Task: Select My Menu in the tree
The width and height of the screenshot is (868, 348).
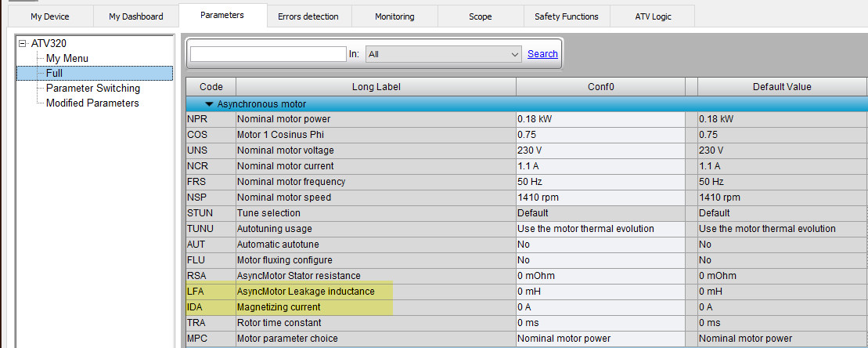Action: [x=67, y=58]
